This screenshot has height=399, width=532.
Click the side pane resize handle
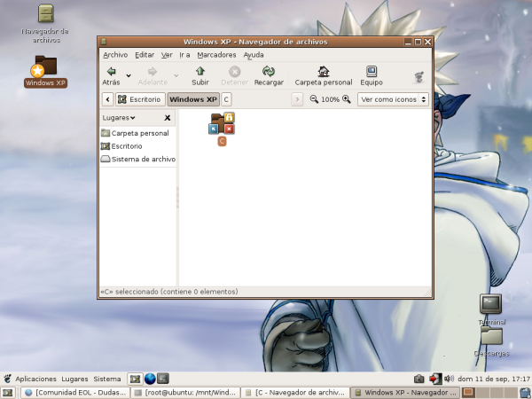pyautogui.click(x=177, y=198)
